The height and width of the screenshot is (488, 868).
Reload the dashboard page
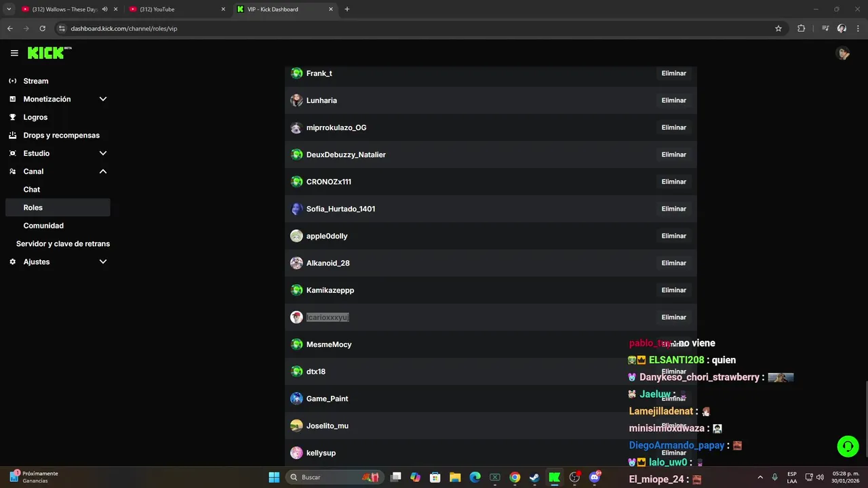tap(42, 28)
